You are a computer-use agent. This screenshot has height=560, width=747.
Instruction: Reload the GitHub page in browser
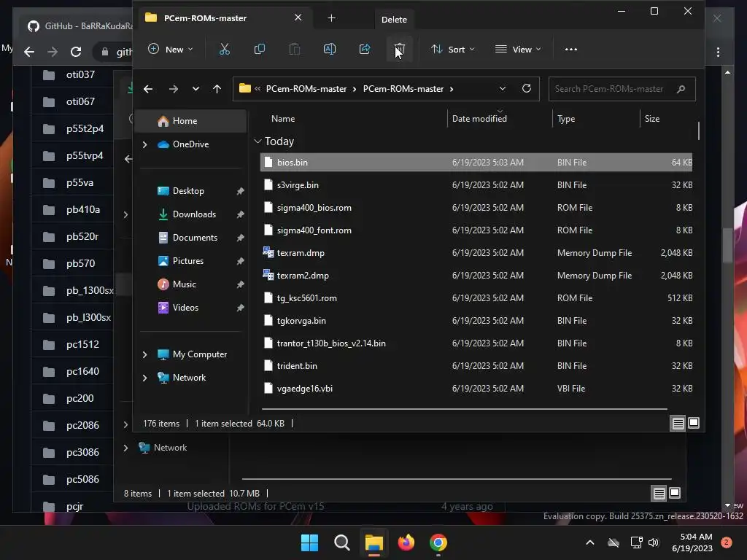tap(76, 52)
